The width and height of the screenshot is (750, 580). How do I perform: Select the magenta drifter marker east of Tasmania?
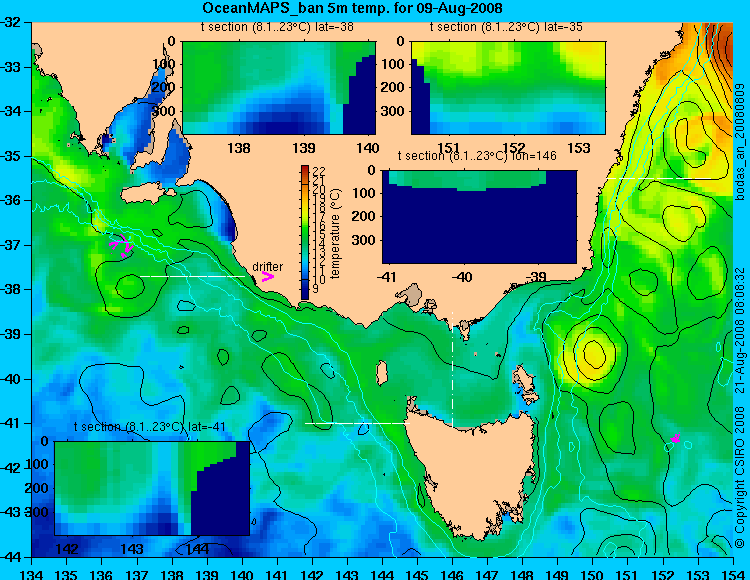675,438
